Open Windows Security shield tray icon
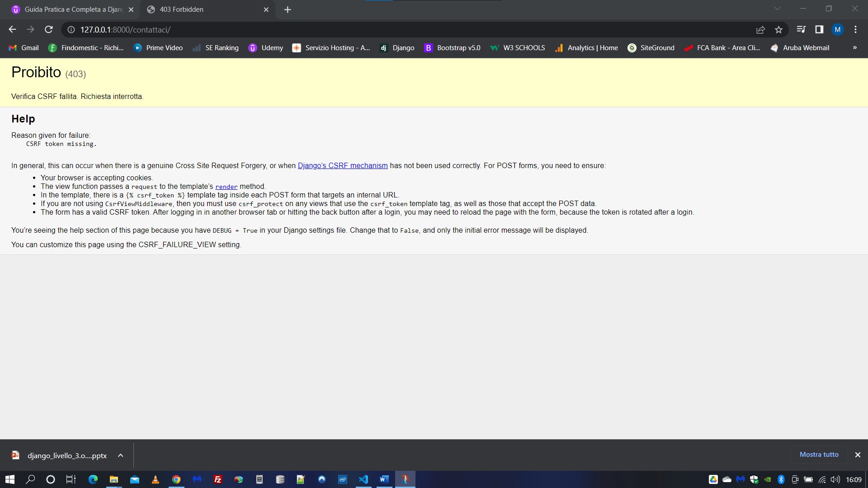 coord(754,479)
